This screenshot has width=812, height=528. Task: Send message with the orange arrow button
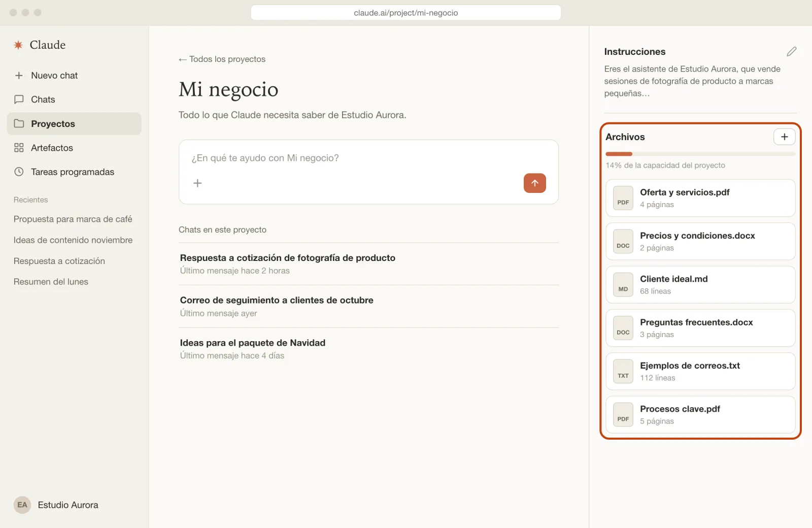pyautogui.click(x=534, y=183)
